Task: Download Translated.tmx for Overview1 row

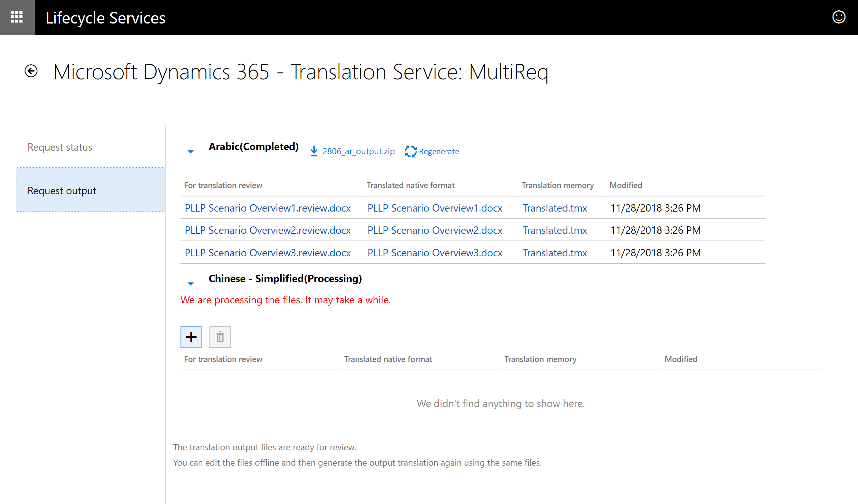Action: pyautogui.click(x=554, y=208)
